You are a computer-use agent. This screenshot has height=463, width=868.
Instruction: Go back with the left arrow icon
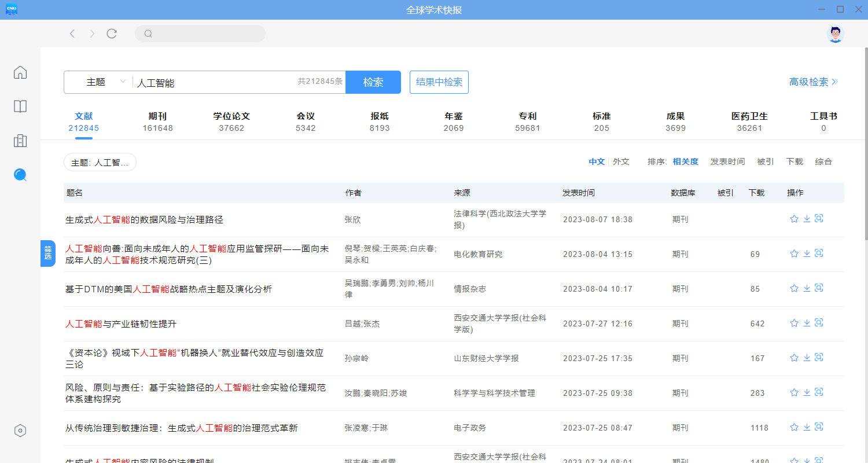click(72, 34)
